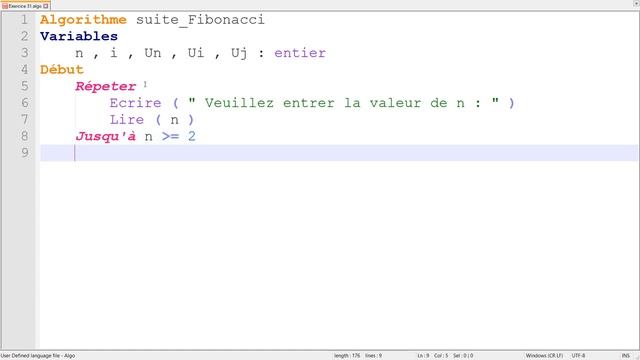
Task: Click the 'Windows (CR LF)' status entry
Action: point(544,356)
